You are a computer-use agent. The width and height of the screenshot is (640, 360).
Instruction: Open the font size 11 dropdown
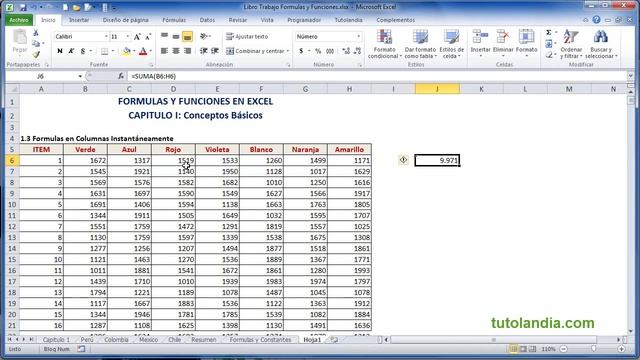click(127, 37)
